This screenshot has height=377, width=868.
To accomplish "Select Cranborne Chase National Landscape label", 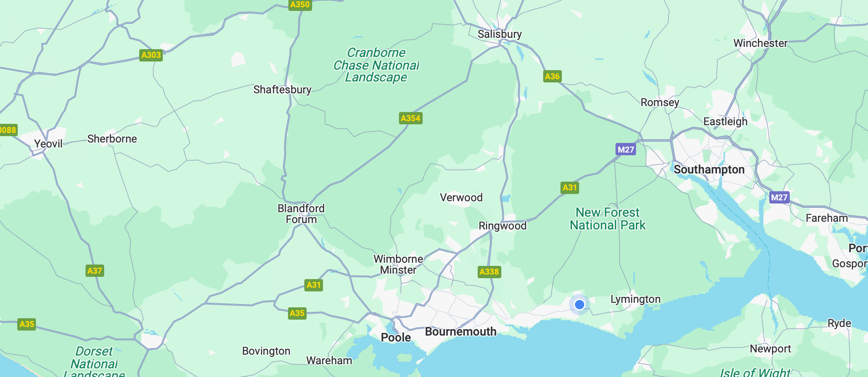I will click(376, 65).
